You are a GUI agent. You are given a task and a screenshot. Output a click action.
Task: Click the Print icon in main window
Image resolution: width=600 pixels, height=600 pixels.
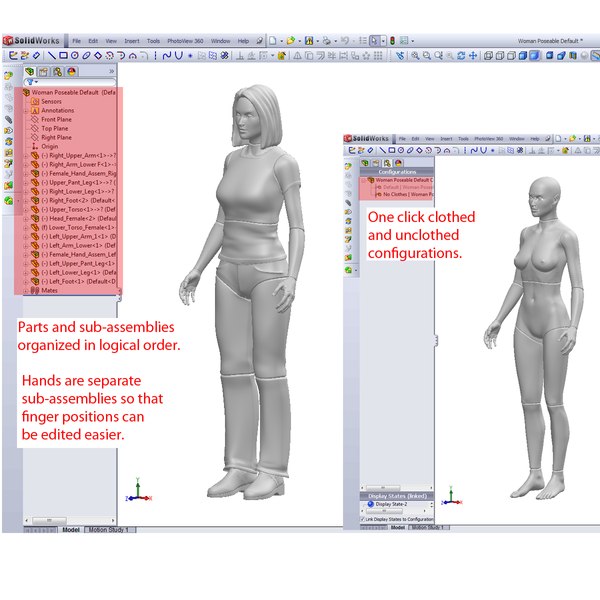[327, 41]
